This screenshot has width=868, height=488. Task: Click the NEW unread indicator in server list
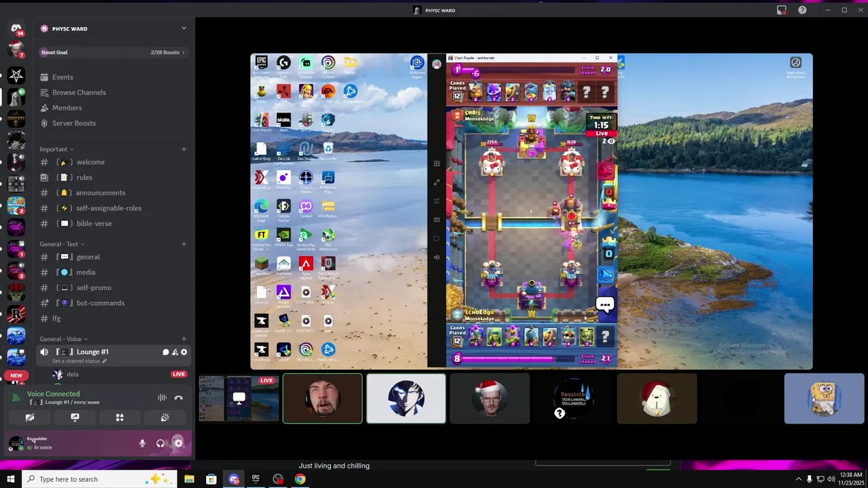(16, 375)
